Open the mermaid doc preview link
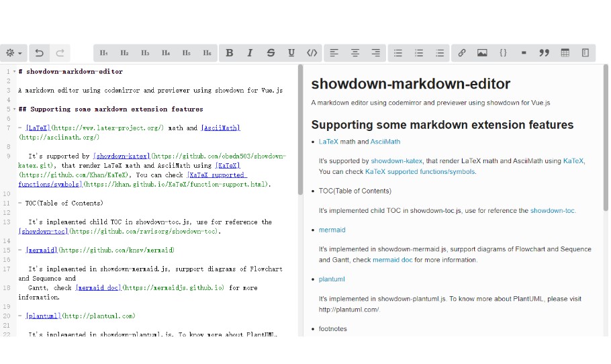The width and height of the screenshot is (611, 364). pos(392,260)
